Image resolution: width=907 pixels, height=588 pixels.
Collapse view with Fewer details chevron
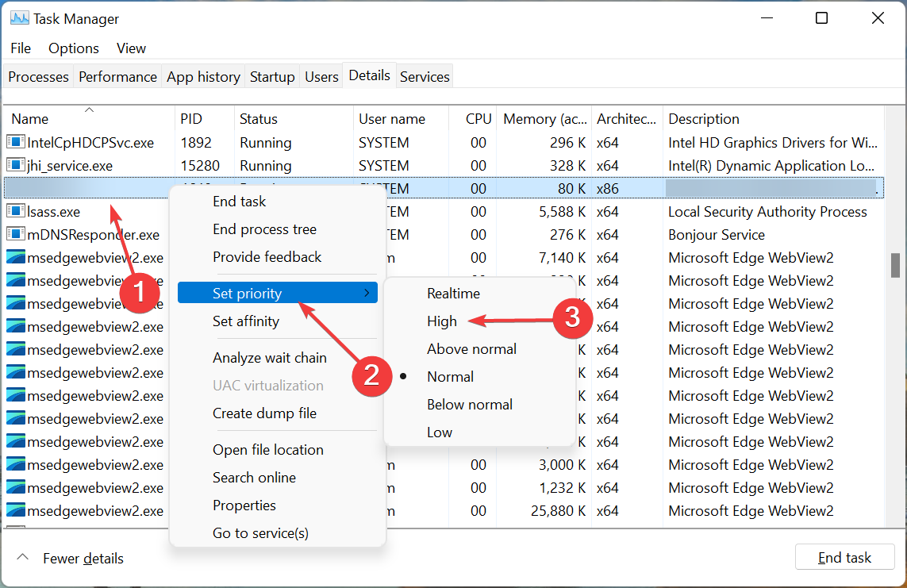[22, 558]
